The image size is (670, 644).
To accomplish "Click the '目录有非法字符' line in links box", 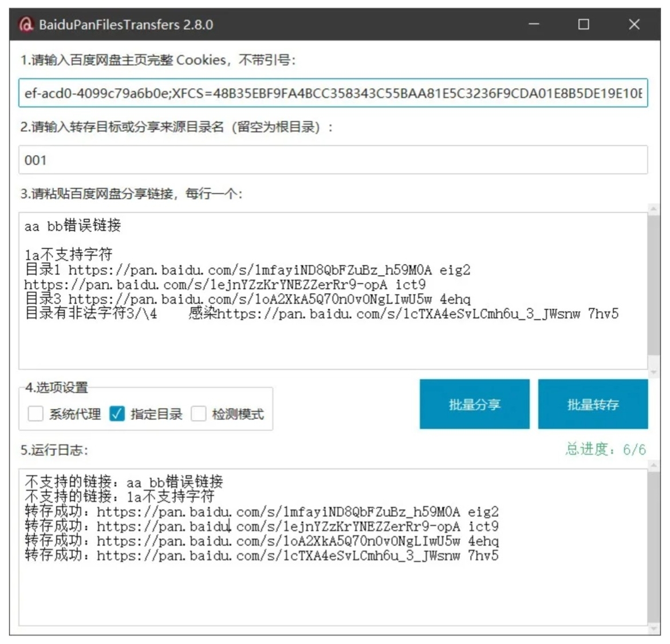I will point(321,314).
